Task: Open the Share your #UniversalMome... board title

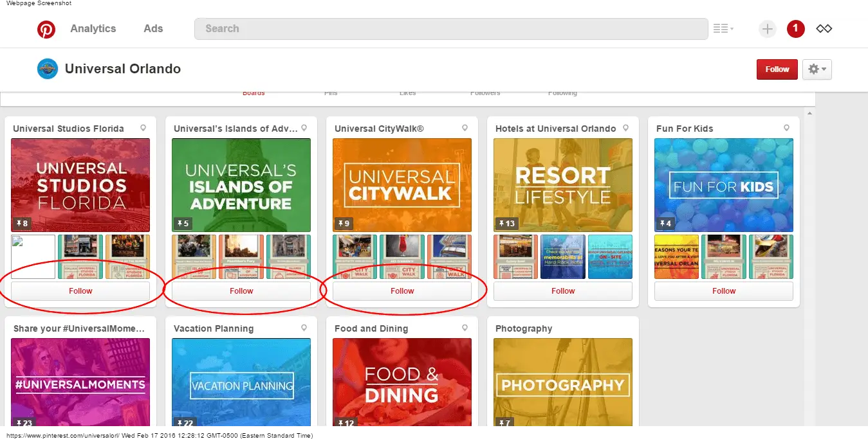Action: pos(78,328)
